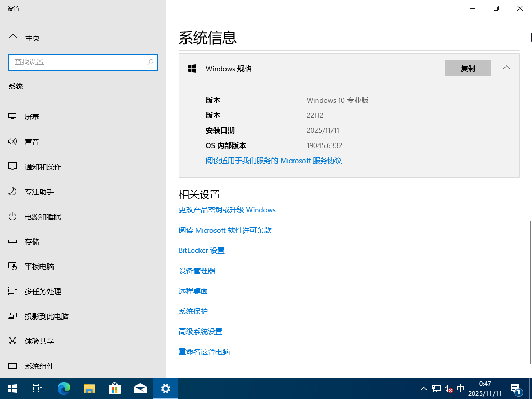532x399 pixels.
Task: Open 体验共享 settings icon
Action: point(39,341)
